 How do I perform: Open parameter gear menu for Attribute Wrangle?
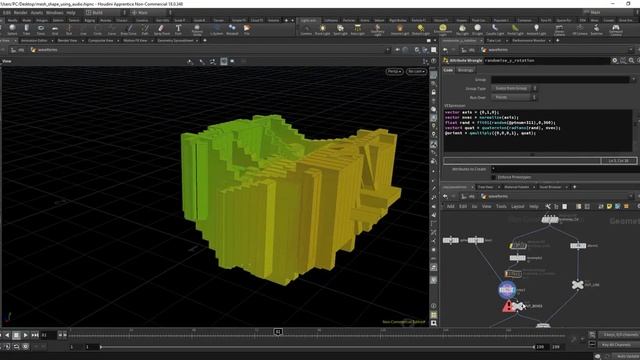[615, 60]
